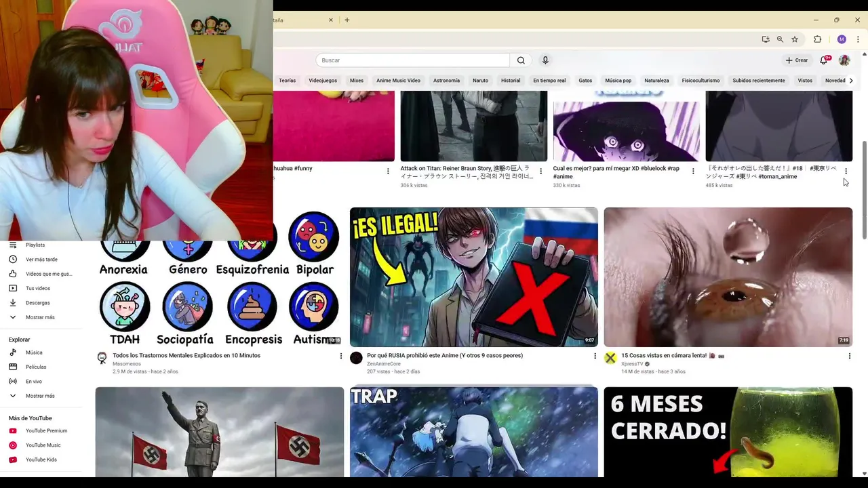868x488 pixels.
Task: Open a new browser tab
Action: [x=347, y=20]
